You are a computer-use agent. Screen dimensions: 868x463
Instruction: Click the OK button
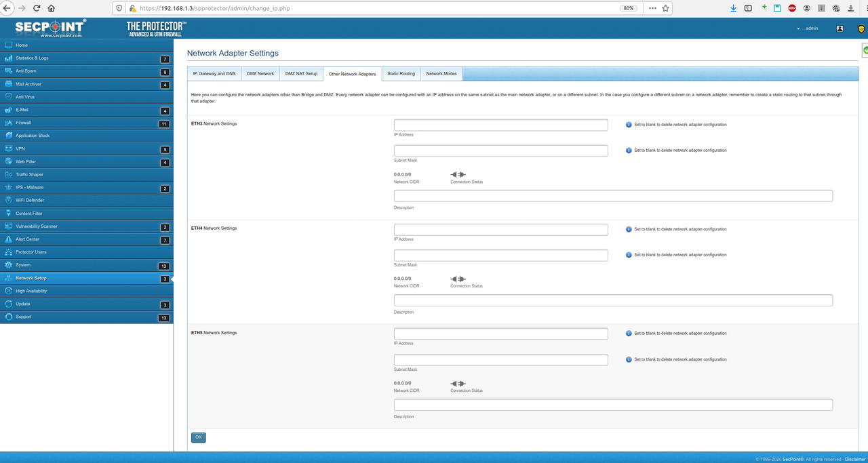tap(199, 437)
